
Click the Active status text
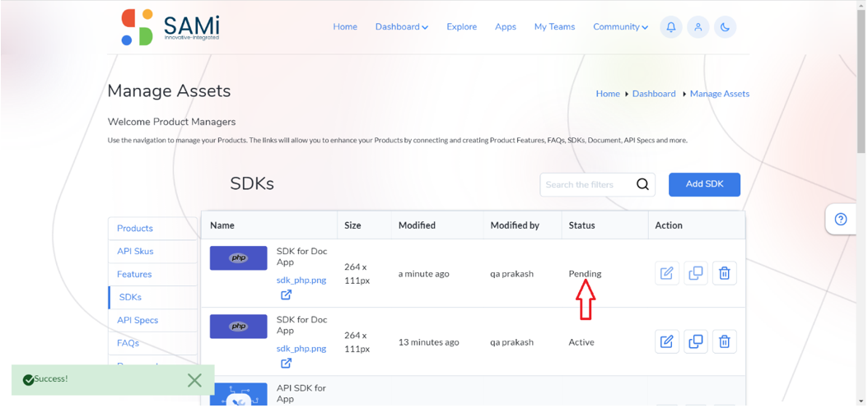581,342
